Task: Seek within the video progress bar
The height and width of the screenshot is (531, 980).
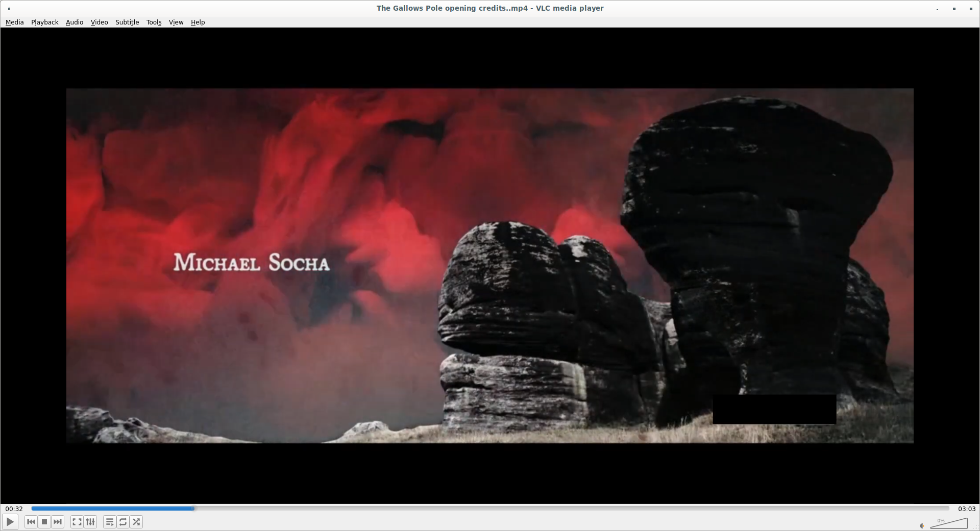Action: [490, 509]
